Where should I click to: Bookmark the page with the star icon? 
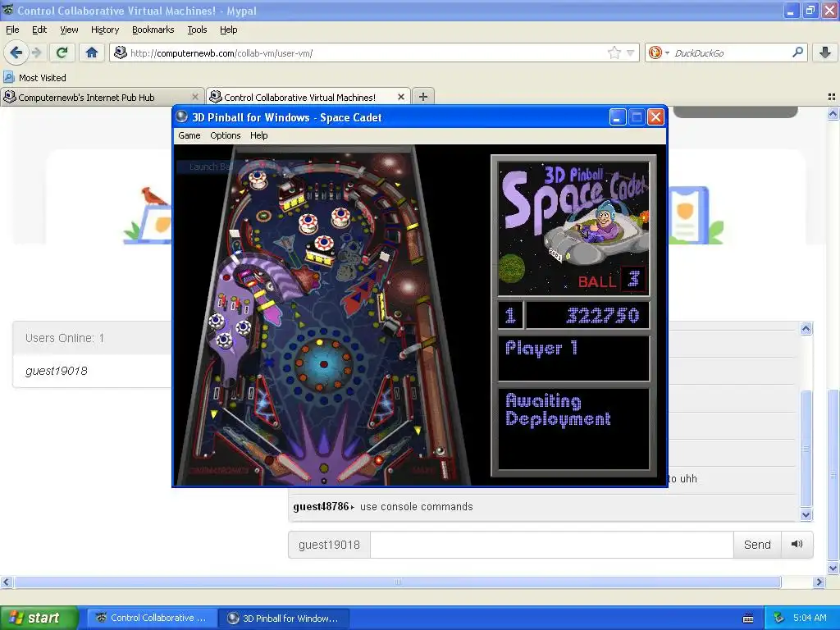tap(614, 52)
